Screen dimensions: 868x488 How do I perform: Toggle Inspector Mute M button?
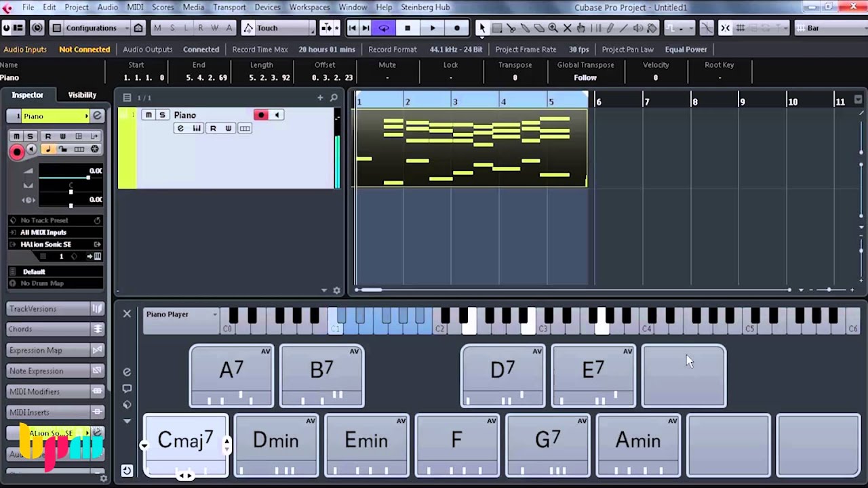pyautogui.click(x=16, y=136)
